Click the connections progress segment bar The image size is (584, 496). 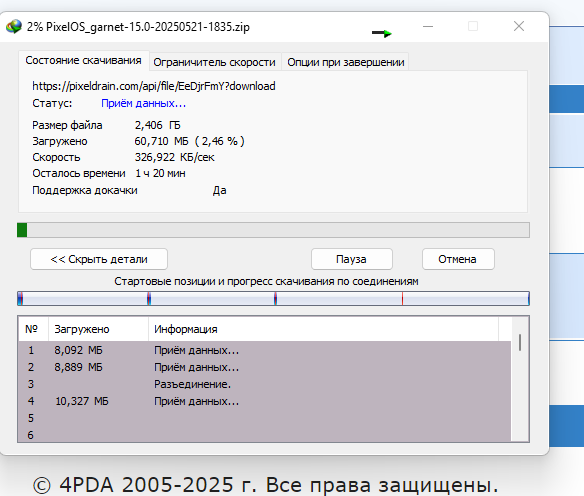tap(273, 299)
